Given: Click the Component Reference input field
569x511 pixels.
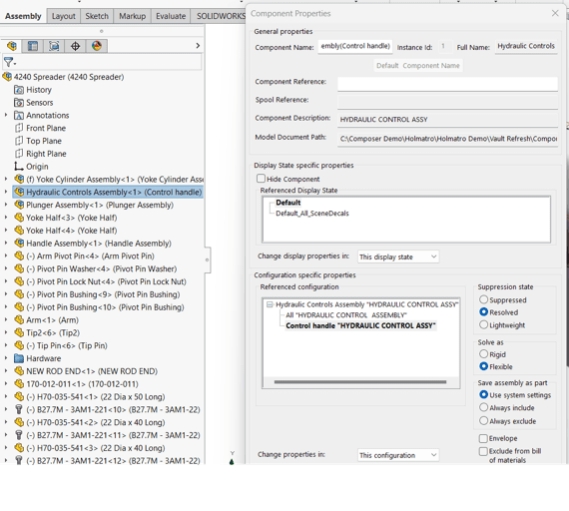Looking at the screenshot, I should [447, 83].
